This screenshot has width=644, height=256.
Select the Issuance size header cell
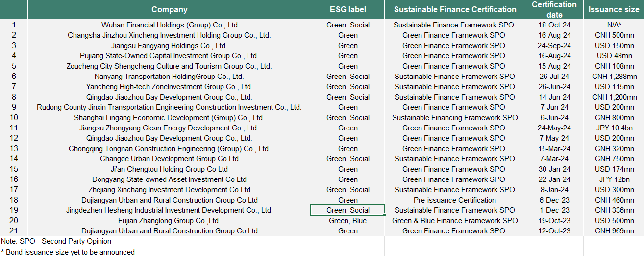click(x=614, y=10)
